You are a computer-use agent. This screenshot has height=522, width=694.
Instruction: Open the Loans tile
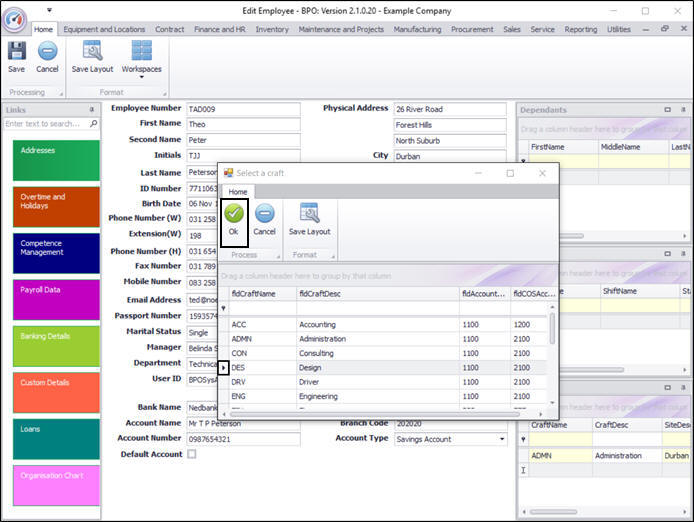click(x=56, y=439)
